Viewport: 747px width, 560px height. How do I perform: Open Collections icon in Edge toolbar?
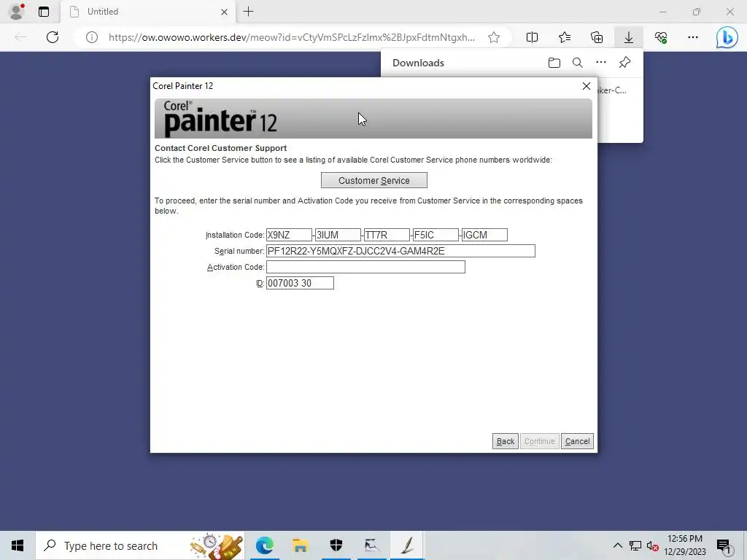click(x=597, y=37)
